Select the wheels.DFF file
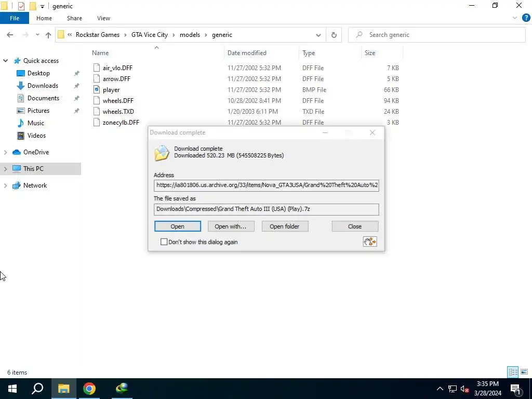532x399 pixels. point(118,100)
